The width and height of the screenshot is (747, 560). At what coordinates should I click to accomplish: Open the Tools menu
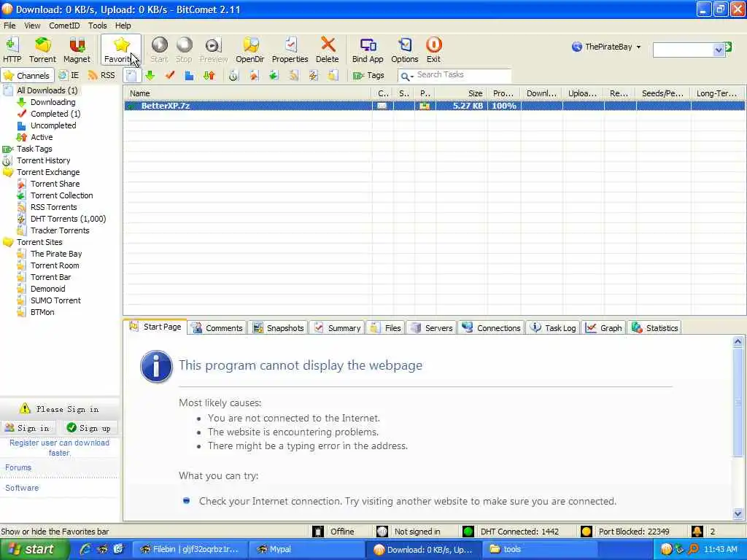tap(98, 26)
